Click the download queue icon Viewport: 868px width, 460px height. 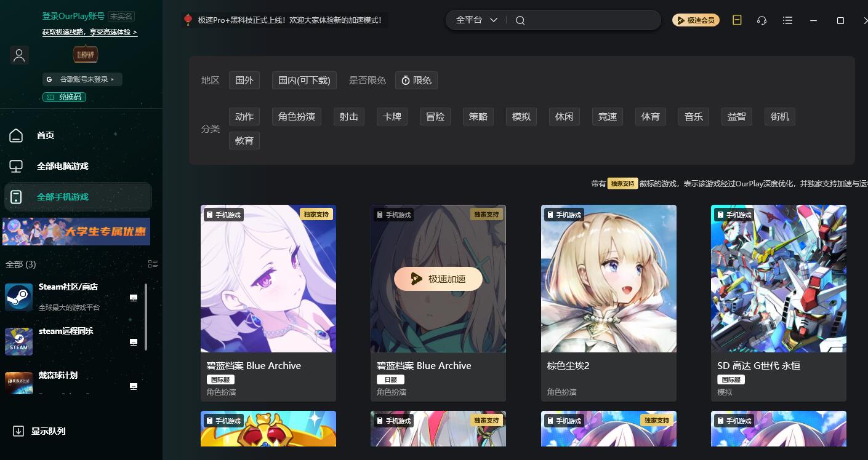click(x=18, y=431)
